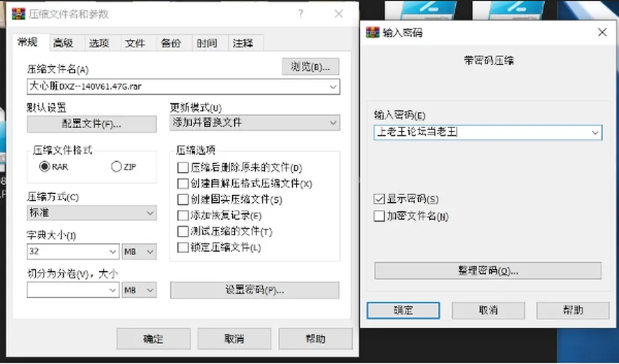The width and height of the screenshot is (619, 364).
Task: Expand the password field dropdown arrow
Action: click(x=595, y=133)
